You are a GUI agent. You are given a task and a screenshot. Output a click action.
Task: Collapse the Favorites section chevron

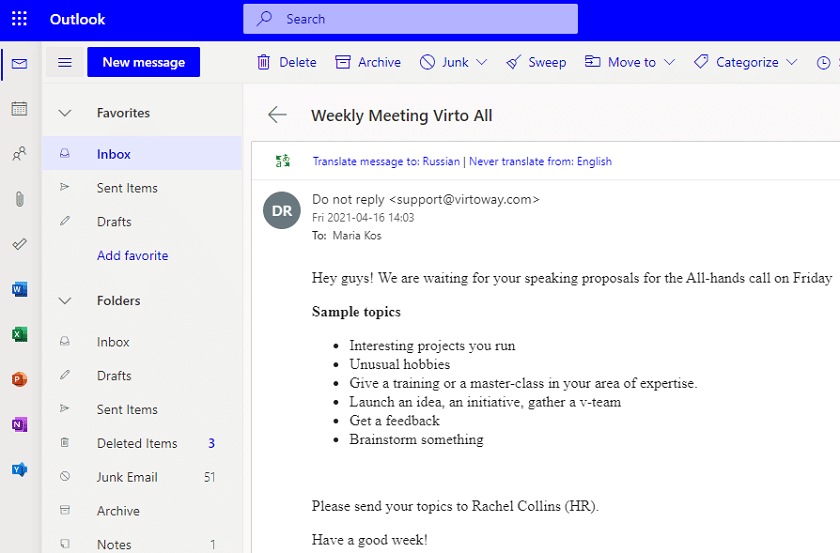tap(65, 113)
